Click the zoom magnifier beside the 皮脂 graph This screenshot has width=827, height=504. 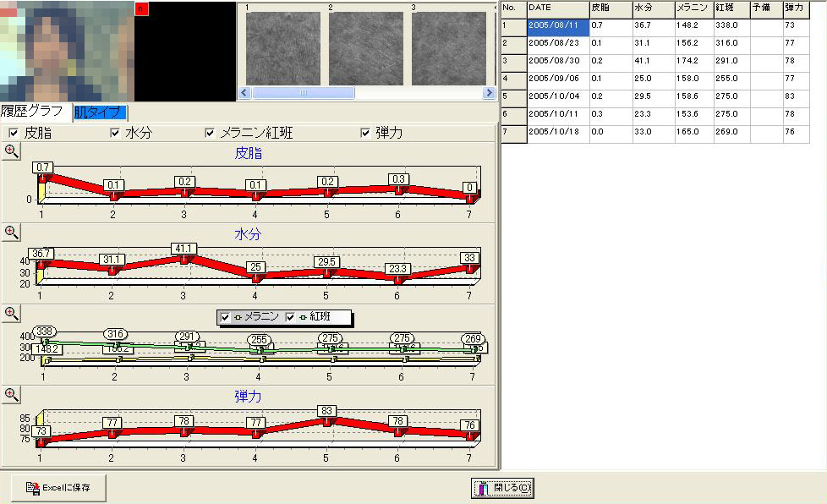tap(12, 151)
